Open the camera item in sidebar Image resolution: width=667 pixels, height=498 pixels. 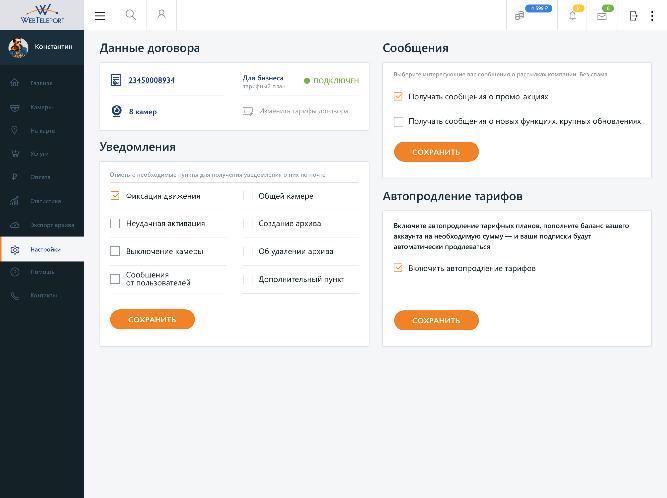pyautogui.click(x=42, y=107)
